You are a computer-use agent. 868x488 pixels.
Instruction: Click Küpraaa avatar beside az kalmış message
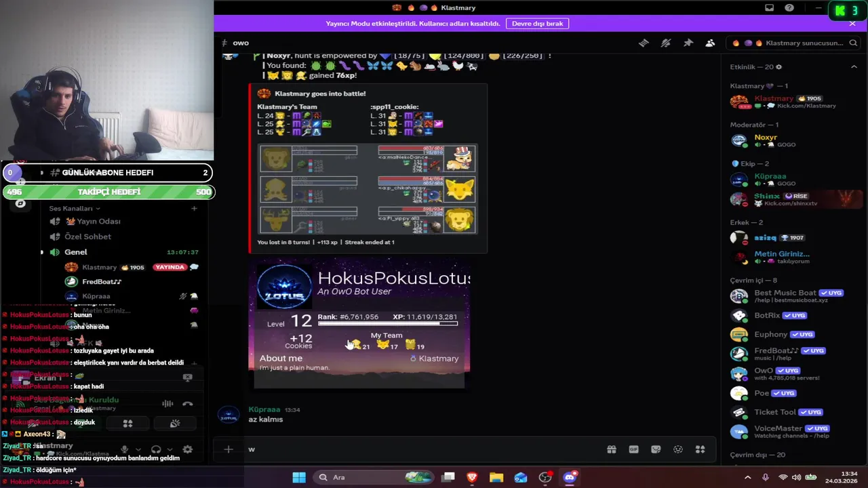click(229, 415)
